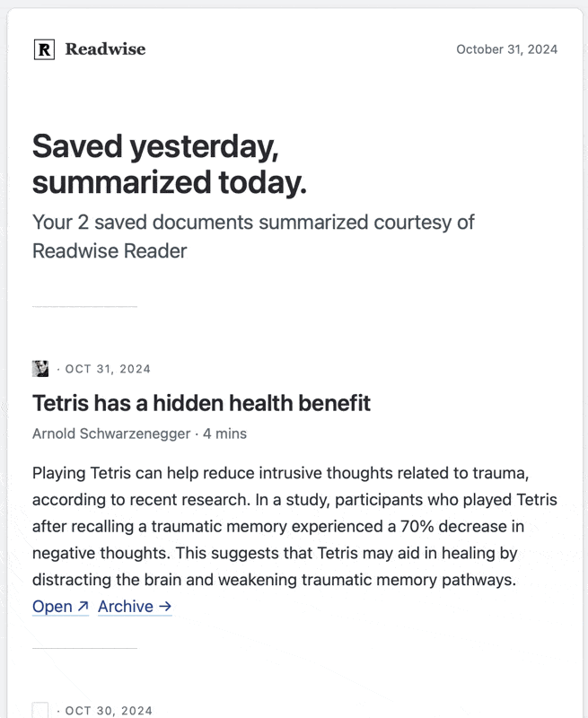The image size is (588, 718).
Task: Click the "Your 2 saved documents" subtitle line
Action: (253, 222)
